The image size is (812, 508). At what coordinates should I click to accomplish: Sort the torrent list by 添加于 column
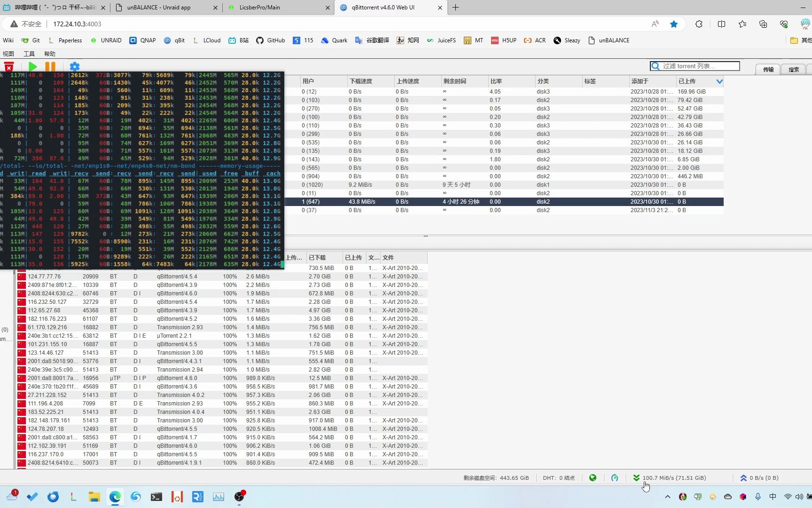653,81
